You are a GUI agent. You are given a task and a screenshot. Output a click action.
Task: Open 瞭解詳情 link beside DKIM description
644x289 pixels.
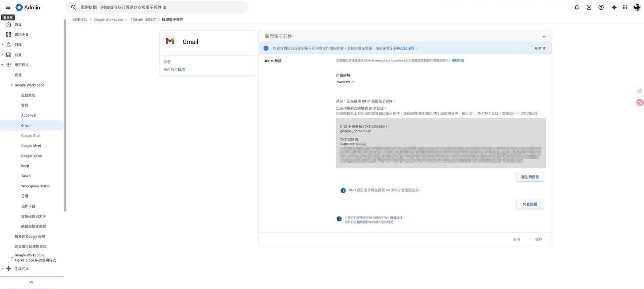click(x=458, y=60)
